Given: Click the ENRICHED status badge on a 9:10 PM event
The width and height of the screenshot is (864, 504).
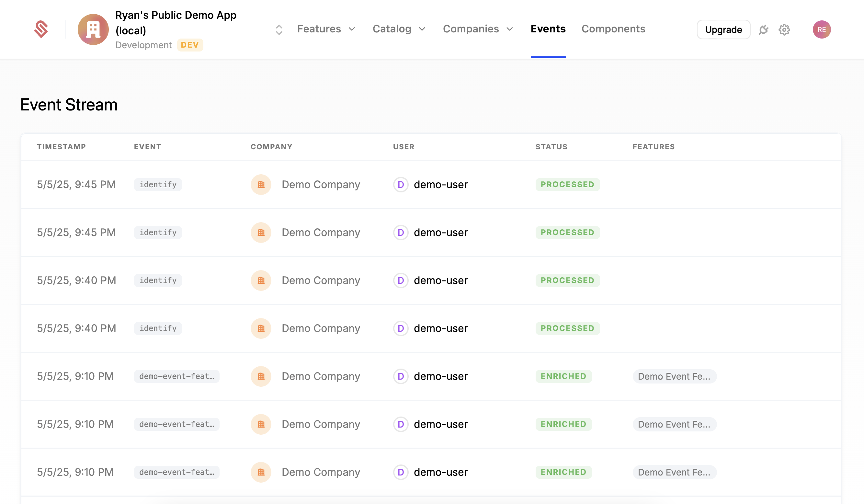Looking at the screenshot, I should point(563,376).
